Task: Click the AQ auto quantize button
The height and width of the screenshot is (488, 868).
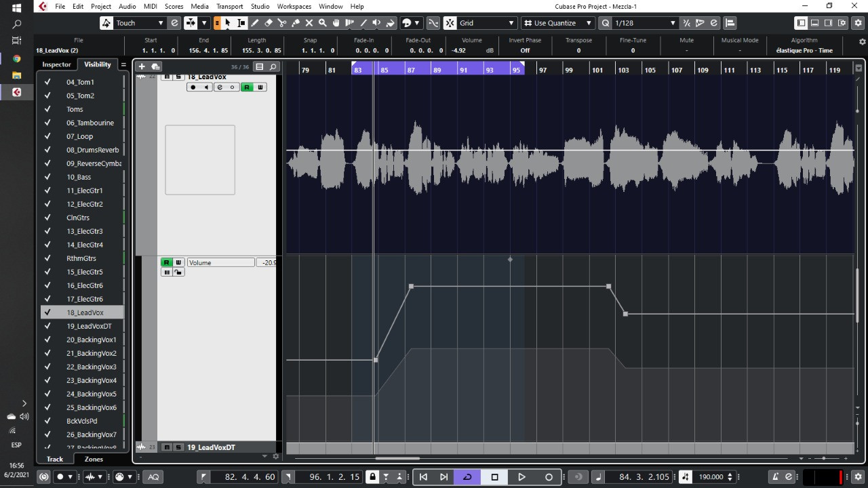Action: [x=153, y=476]
